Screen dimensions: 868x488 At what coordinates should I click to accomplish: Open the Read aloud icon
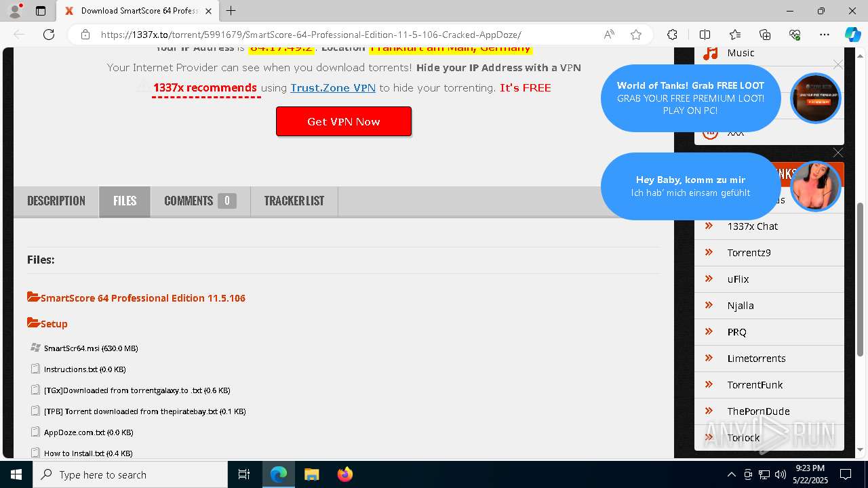(x=609, y=35)
